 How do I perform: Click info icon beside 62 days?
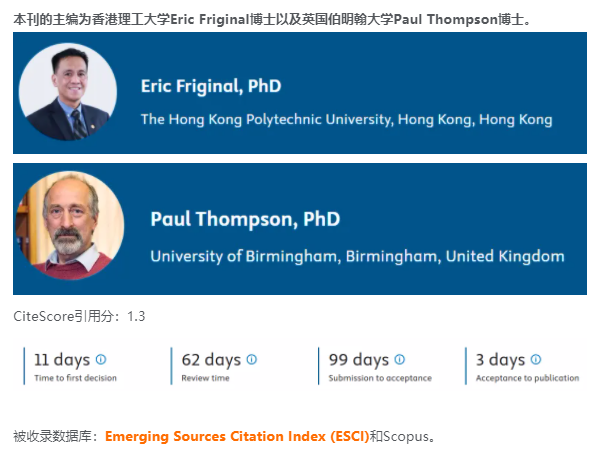[251, 359]
